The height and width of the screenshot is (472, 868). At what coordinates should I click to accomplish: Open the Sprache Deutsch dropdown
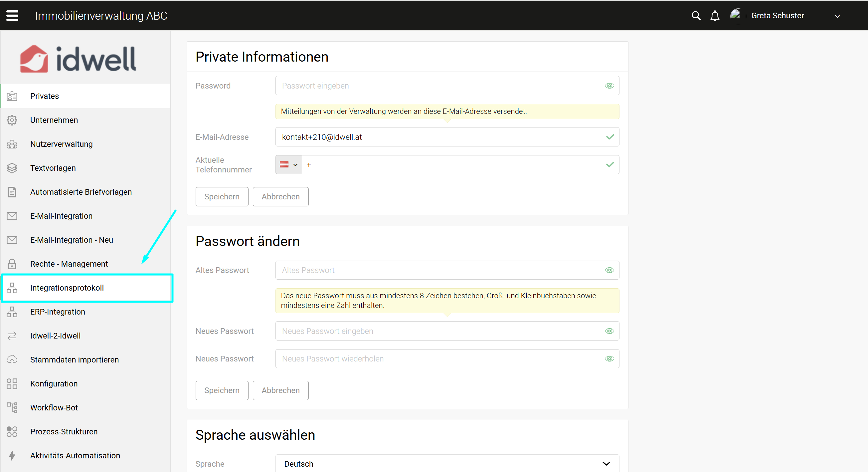(447, 464)
